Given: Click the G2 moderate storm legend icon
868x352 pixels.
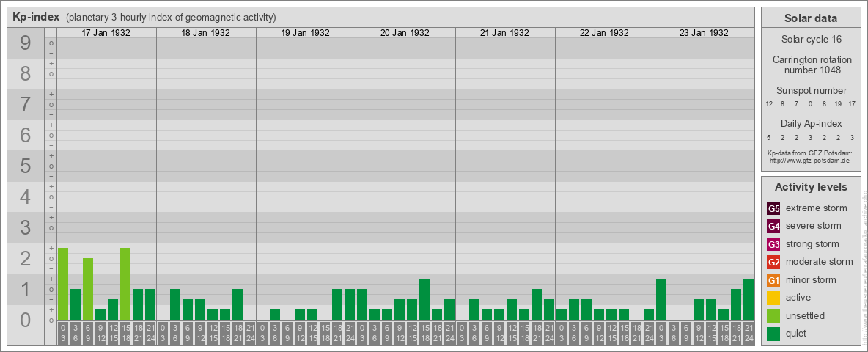Looking at the screenshot, I should (x=773, y=263).
